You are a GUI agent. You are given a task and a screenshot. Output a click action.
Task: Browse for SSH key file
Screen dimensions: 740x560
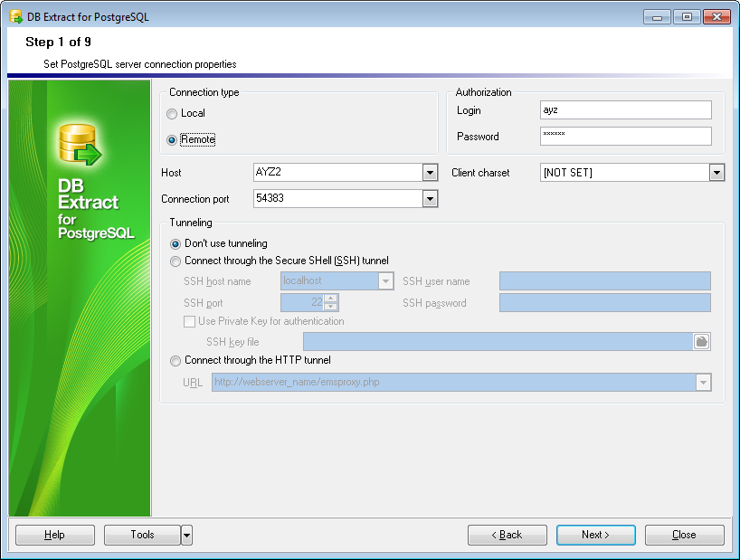pyautogui.click(x=702, y=341)
